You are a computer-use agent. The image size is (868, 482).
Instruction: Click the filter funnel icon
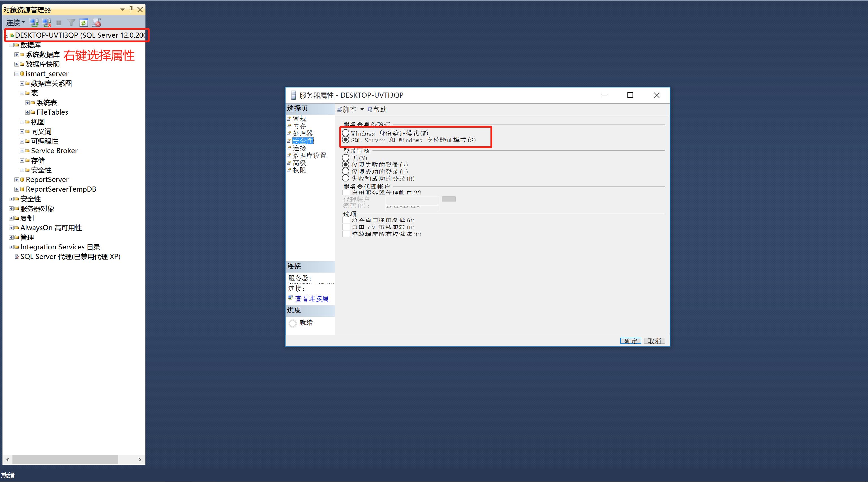[x=71, y=23]
